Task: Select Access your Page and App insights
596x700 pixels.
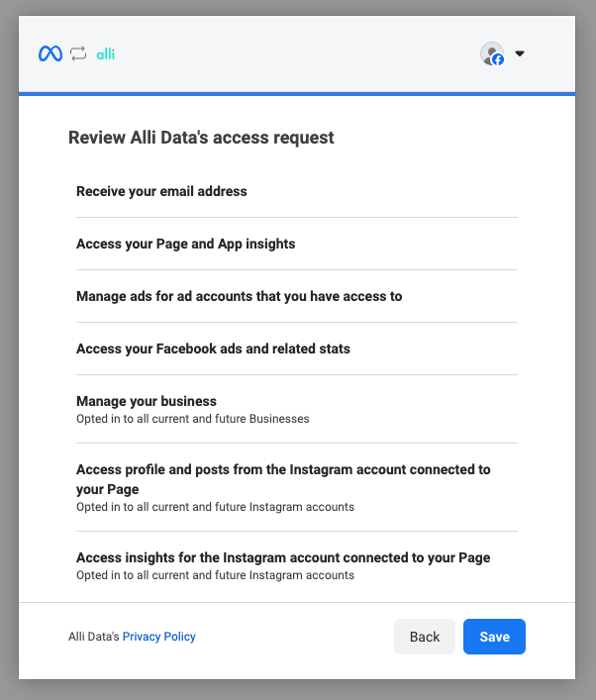Action: point(186,244)
